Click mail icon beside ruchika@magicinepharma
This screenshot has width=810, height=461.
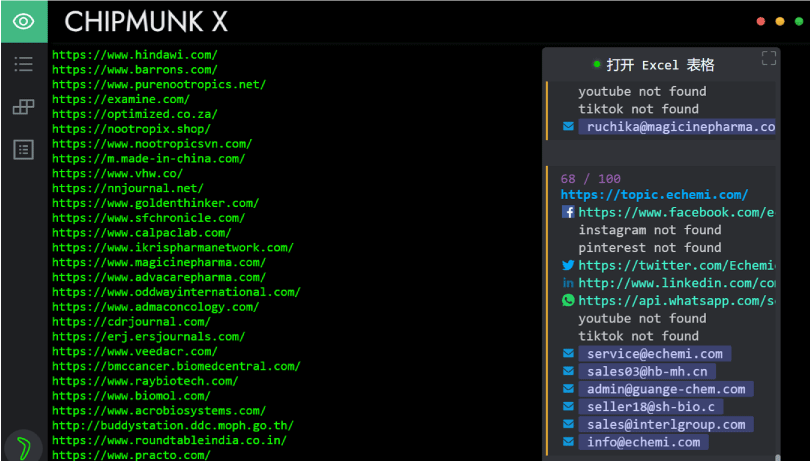click(568, 127)
